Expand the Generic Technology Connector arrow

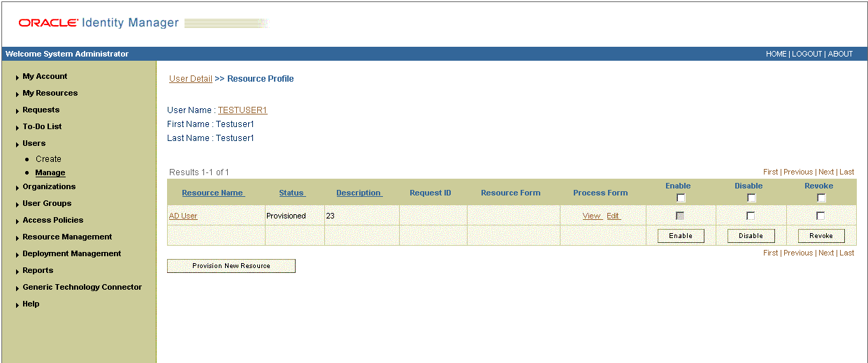(17, 288)
